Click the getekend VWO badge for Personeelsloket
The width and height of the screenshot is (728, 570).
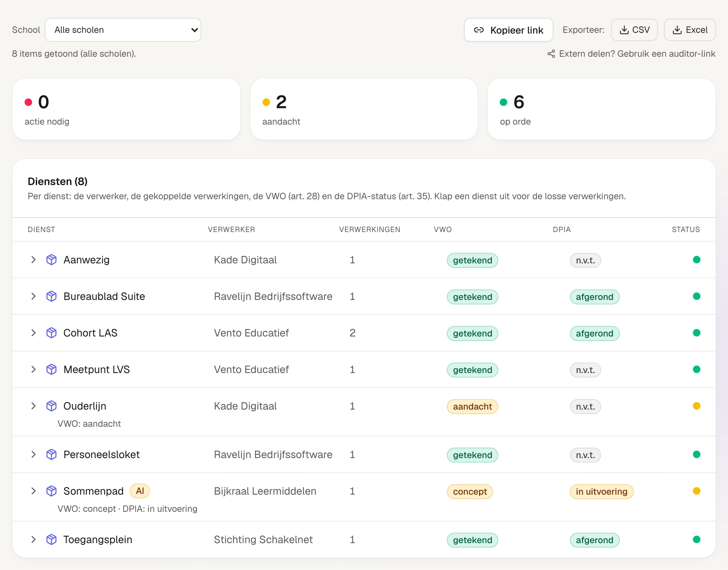point(472,455)
